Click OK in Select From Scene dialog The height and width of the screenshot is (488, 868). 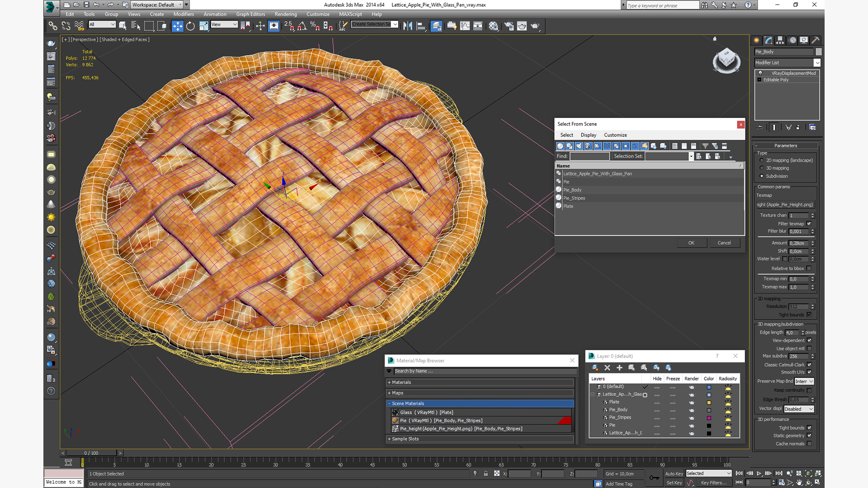pos(691,243)
